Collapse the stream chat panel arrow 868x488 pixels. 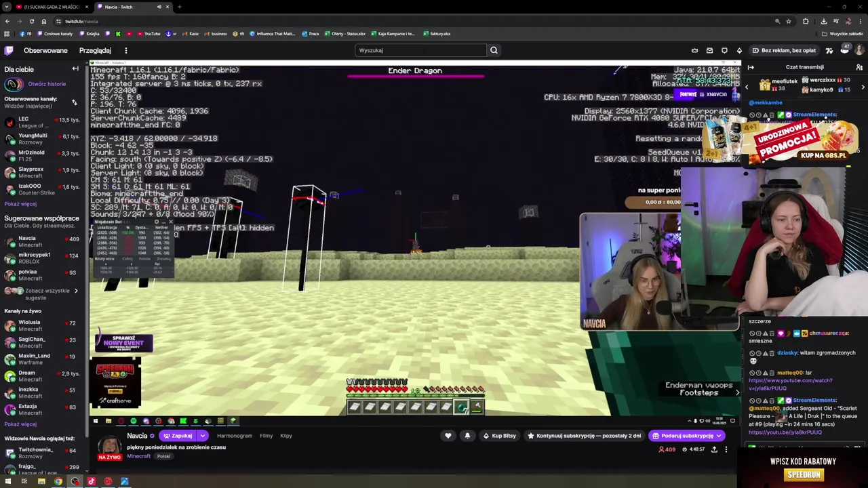tap(750, 67)
